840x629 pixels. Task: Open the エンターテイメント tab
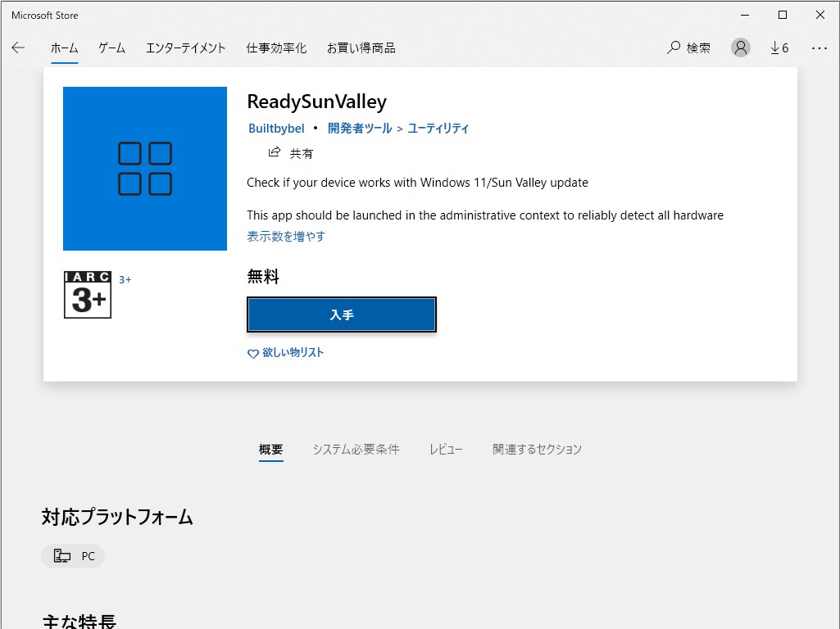(187, 48)
